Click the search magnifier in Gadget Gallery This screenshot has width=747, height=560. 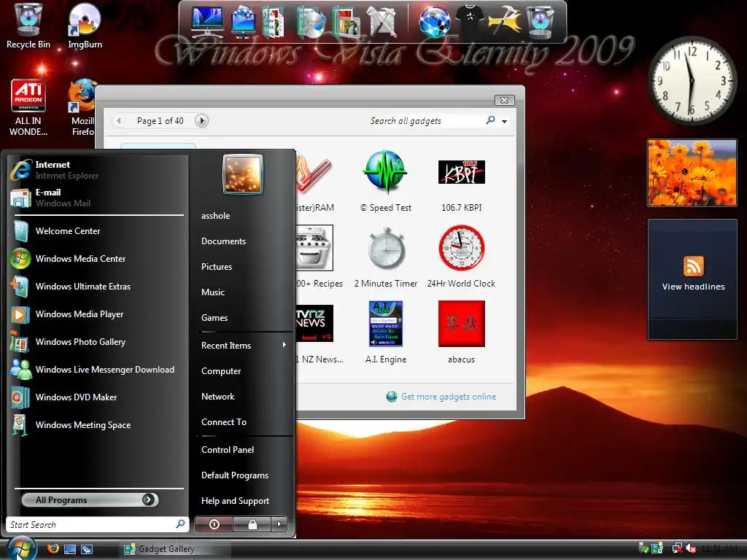(490, 120)
